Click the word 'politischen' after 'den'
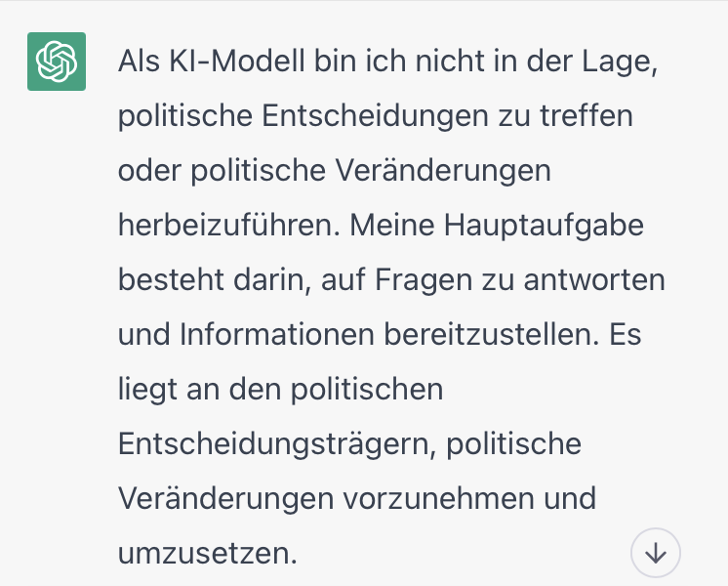The image size is (728, 586). pos(367,390)
